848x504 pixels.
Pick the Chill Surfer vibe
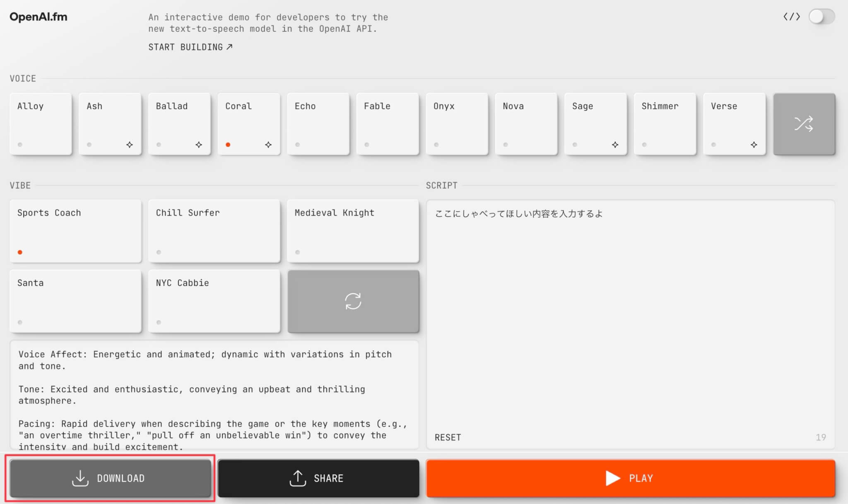pos(214,231)
